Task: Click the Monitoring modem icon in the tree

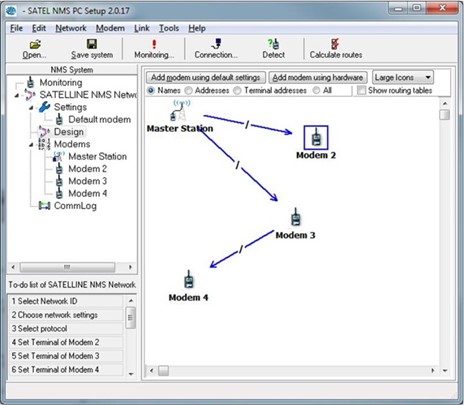Action: (31, 82)
